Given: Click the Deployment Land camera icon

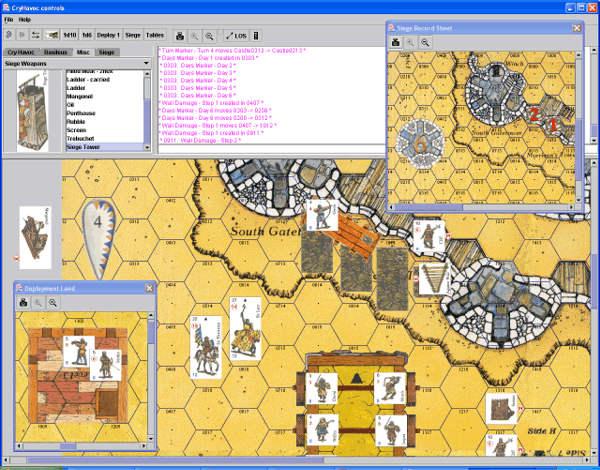Looking at the screenshot, I should click(24, 303).
